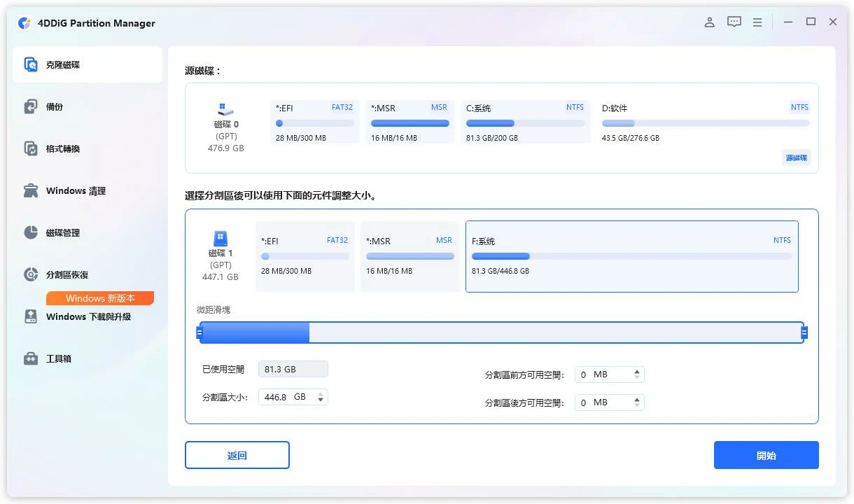Open the hamburger menu icon
Screen dimensions: 854x504
click(x=757, y=22)
